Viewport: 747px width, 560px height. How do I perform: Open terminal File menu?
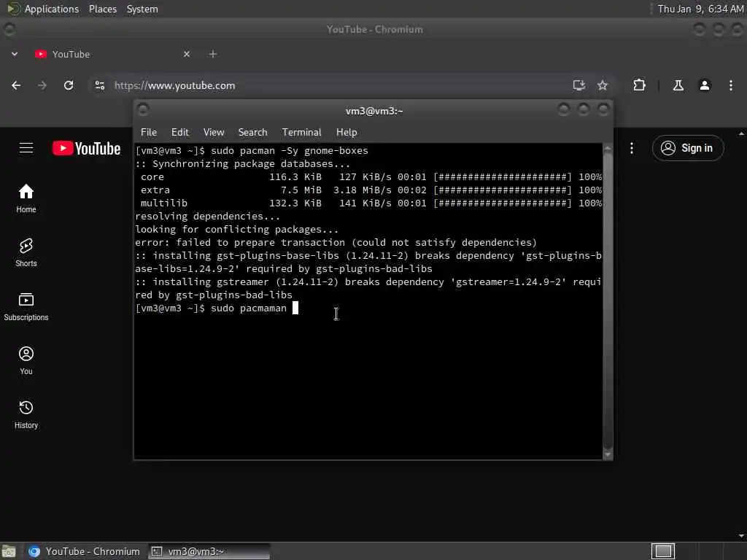pos(149,132)
